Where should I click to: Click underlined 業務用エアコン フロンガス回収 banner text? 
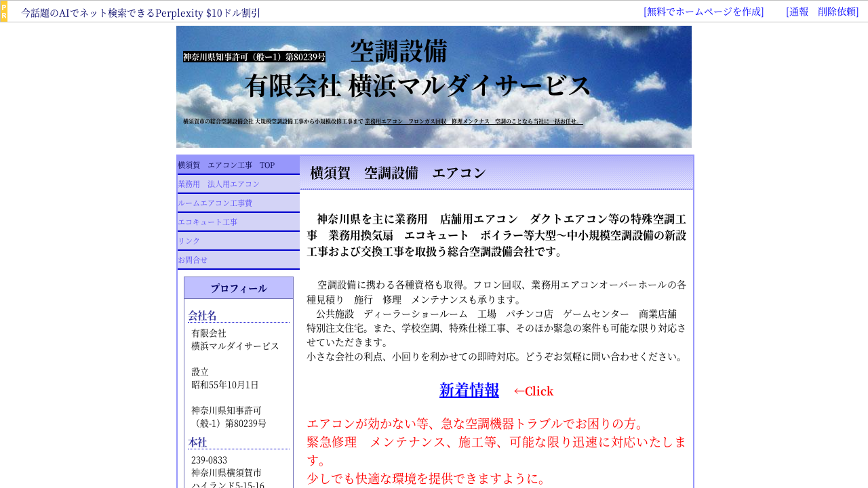click(473, 121)
